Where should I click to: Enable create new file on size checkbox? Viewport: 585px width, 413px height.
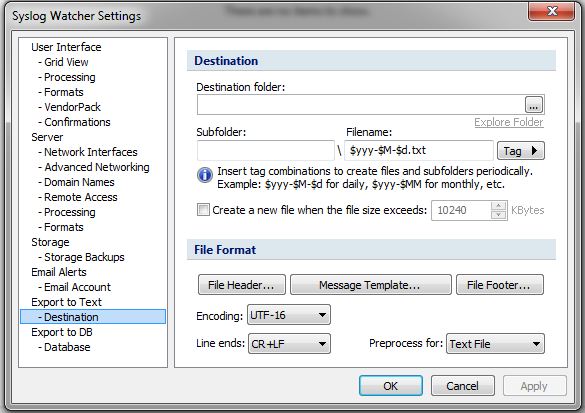(203, 210)
